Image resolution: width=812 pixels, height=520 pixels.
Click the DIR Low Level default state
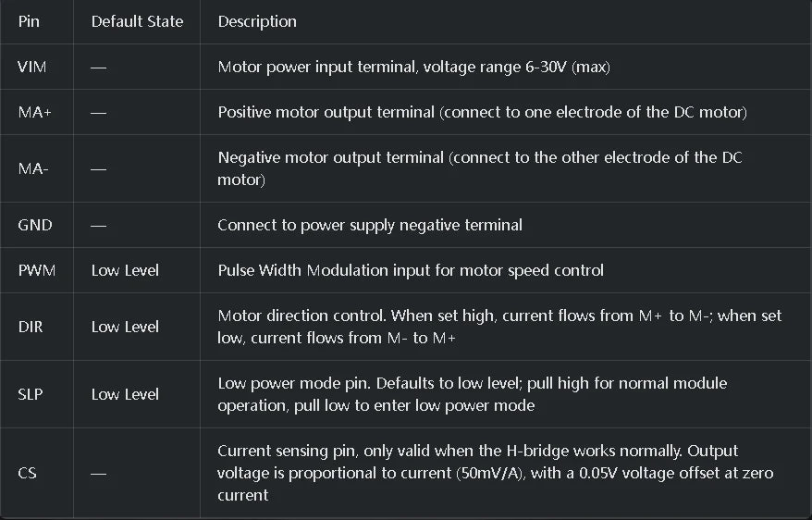tap(125, 327)
